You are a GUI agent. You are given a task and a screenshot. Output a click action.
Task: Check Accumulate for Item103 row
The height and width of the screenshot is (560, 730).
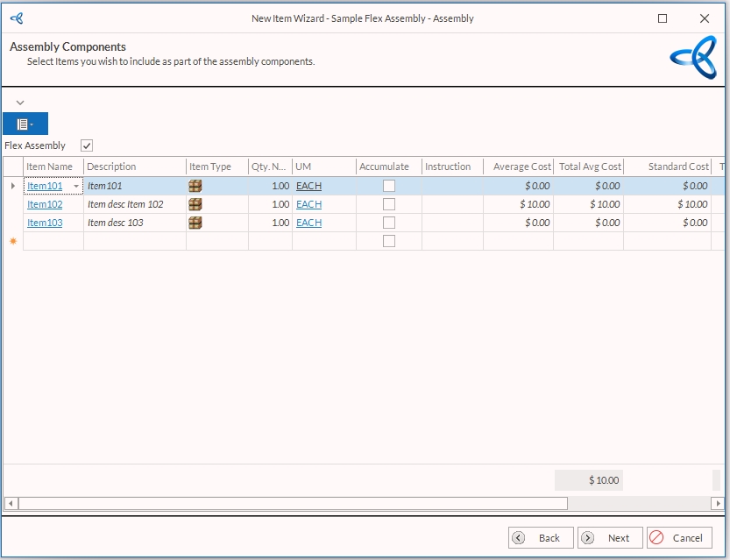pos(389,223)
